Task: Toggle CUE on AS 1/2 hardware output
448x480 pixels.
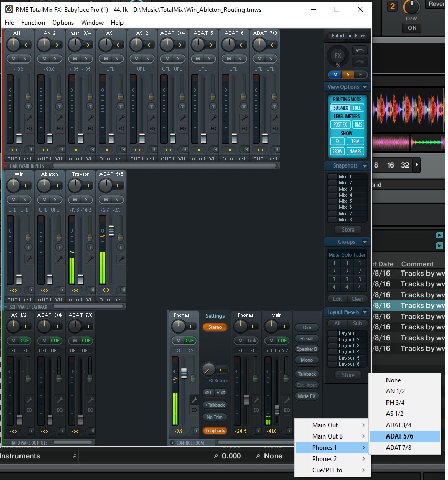Action: pos(25,341)
